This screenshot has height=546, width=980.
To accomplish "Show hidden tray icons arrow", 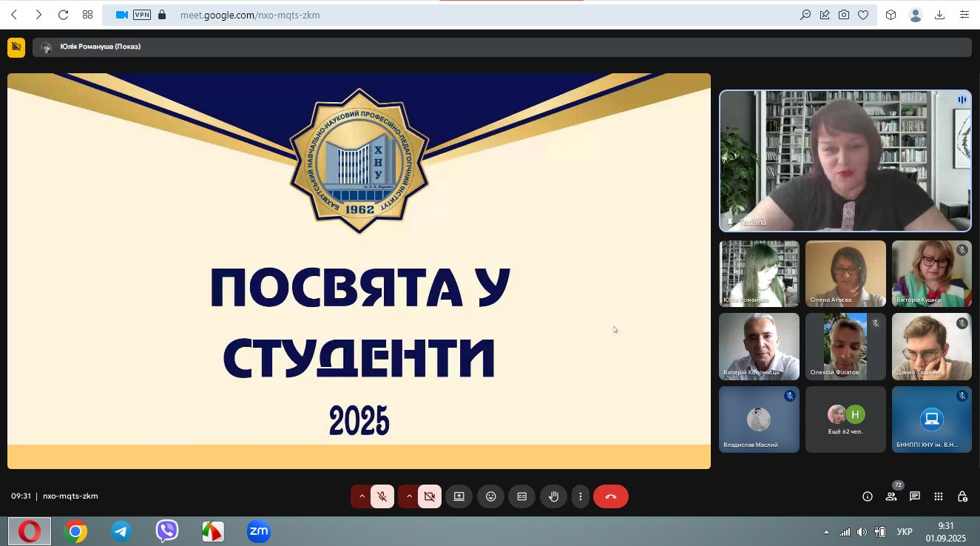I will 826,532.
